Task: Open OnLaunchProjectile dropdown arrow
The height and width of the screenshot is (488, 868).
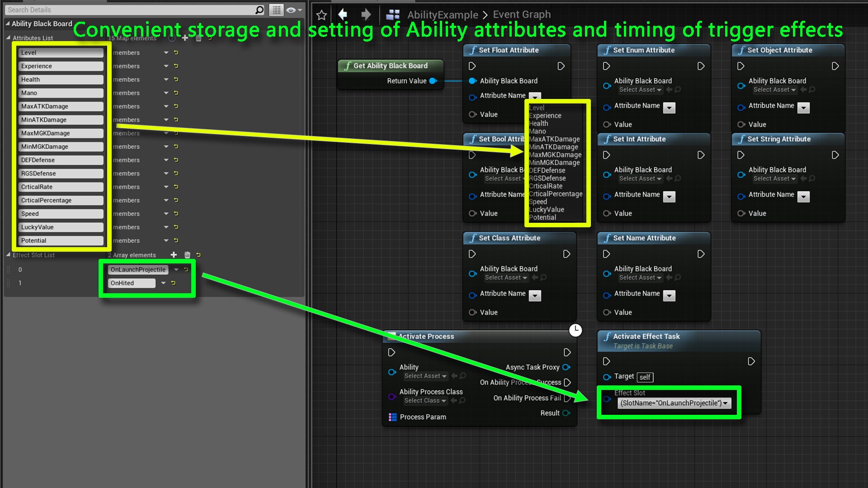Action: tap(176, 269)
